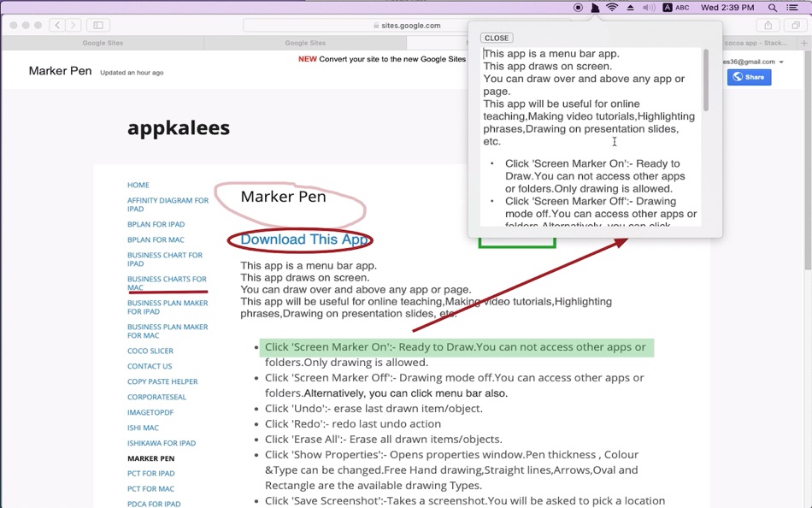
Task: Open ISHI MAC sidebar link
Action: point(143,428)
